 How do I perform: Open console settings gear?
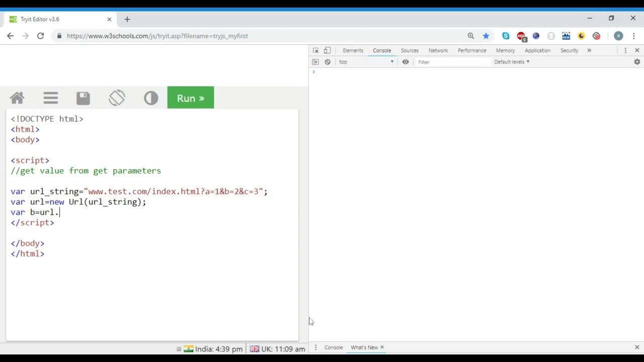(x=637, y=62)
